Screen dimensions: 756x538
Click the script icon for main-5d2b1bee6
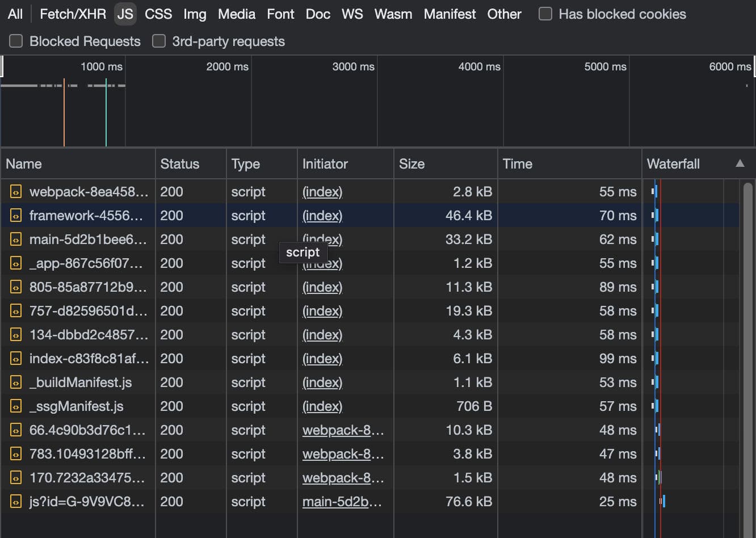pyautogui.click(x=16, y=239)
